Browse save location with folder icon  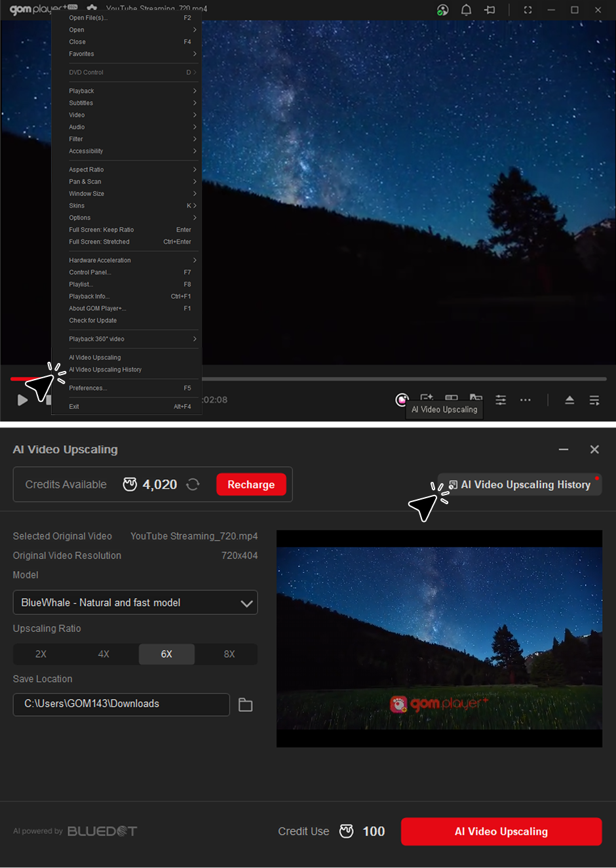(x=246, y=705)
